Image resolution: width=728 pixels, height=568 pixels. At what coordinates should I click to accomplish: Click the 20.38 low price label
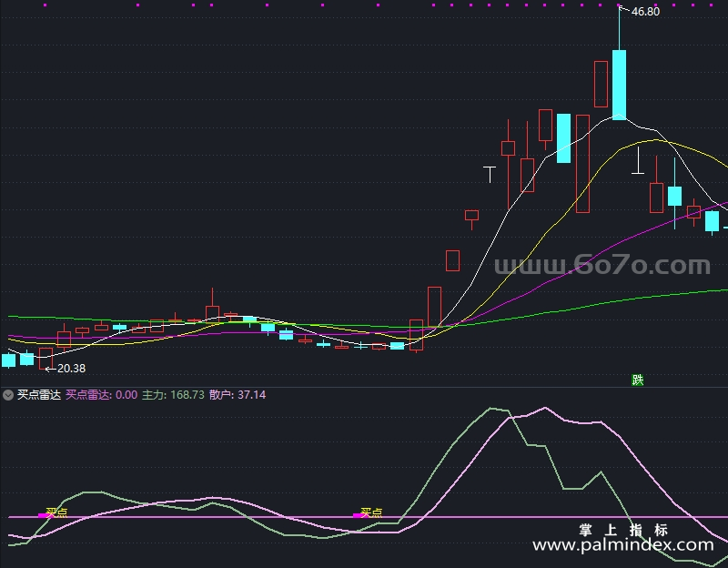(72, 369)
